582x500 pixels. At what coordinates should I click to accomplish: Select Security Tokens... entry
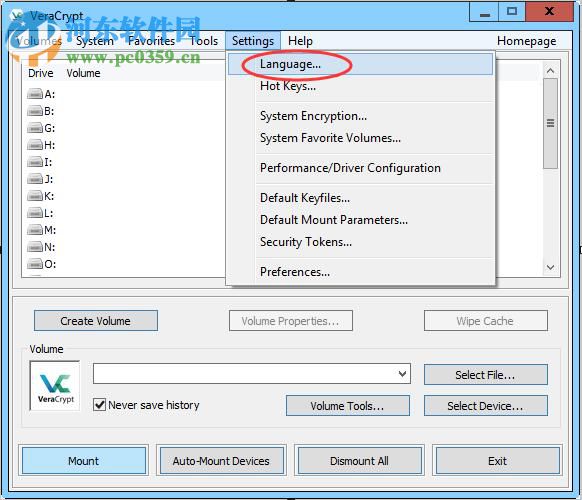click(x=360, y=242)
